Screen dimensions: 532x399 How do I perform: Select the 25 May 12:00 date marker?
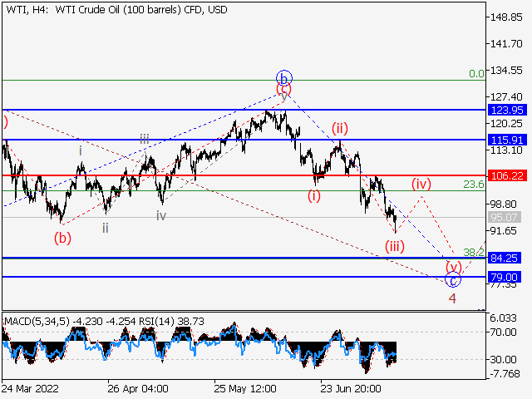click(244, 388)
